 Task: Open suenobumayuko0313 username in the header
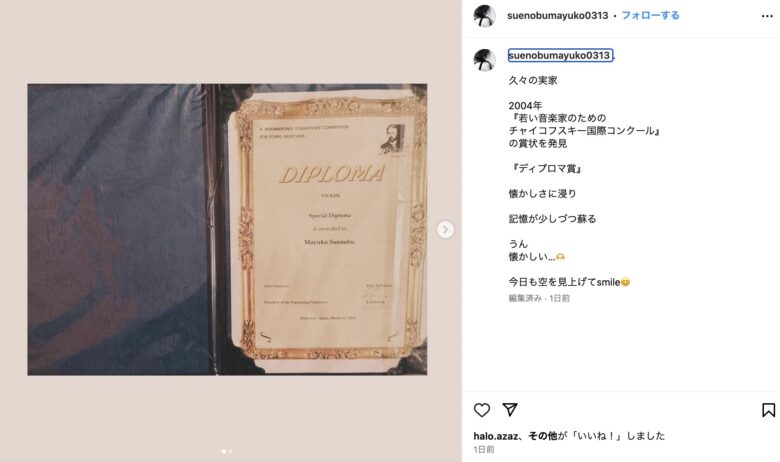[x=557, y=15]
